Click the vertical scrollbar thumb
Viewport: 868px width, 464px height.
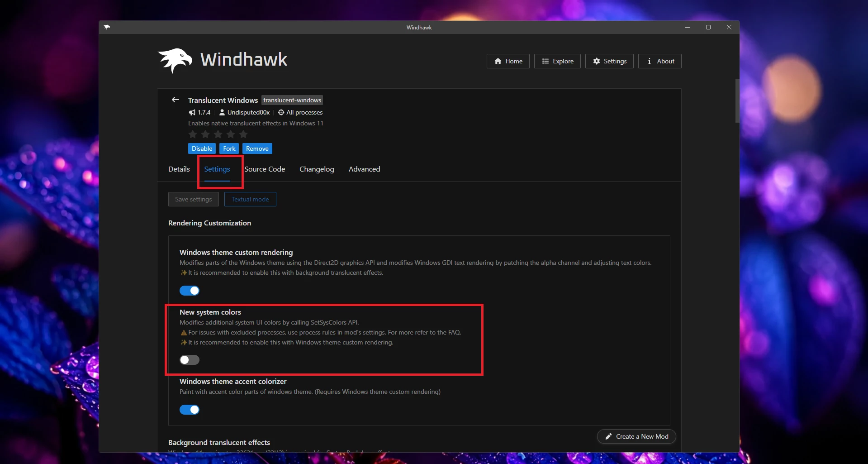tap(737, 101)
